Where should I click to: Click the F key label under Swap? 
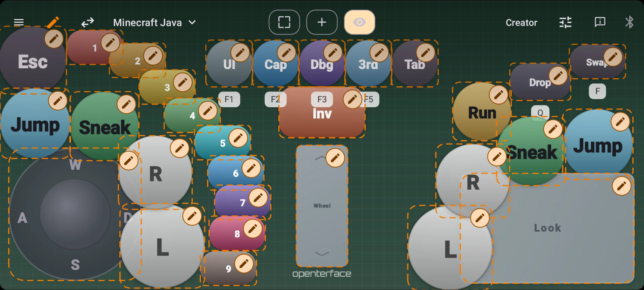tap(597, 91)
